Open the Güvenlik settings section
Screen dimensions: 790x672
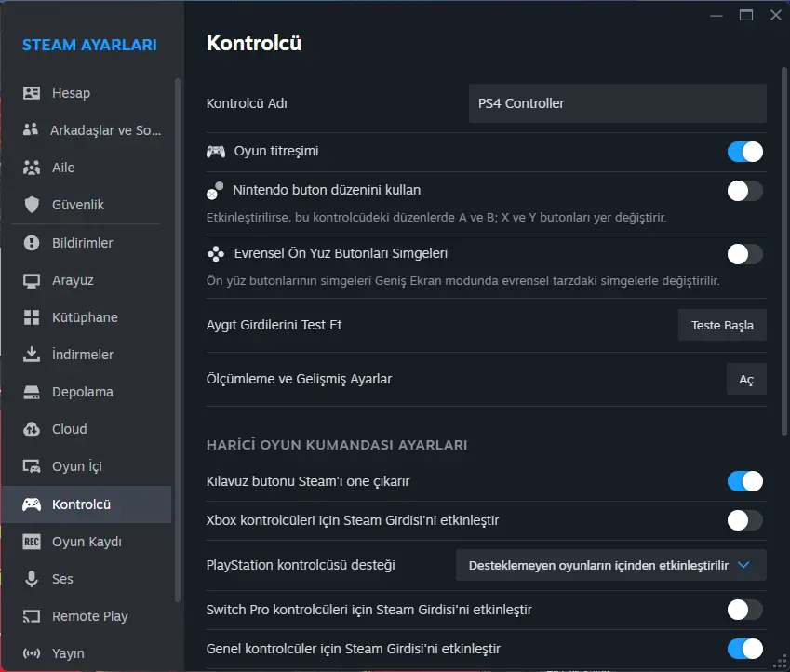(x=87, y=204)
